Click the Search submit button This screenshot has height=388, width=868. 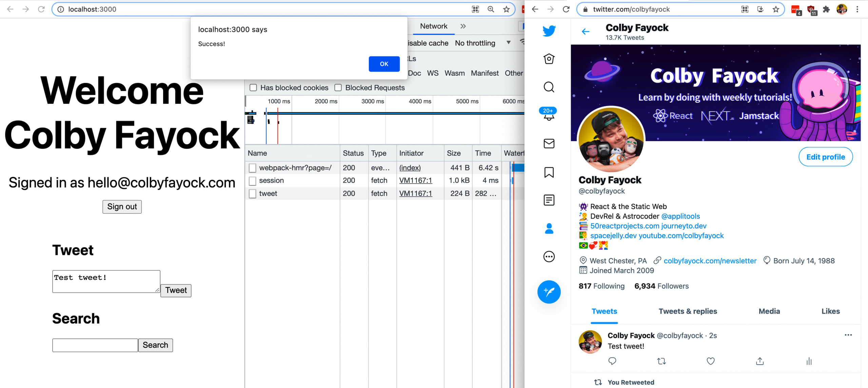tap(155, 345)
